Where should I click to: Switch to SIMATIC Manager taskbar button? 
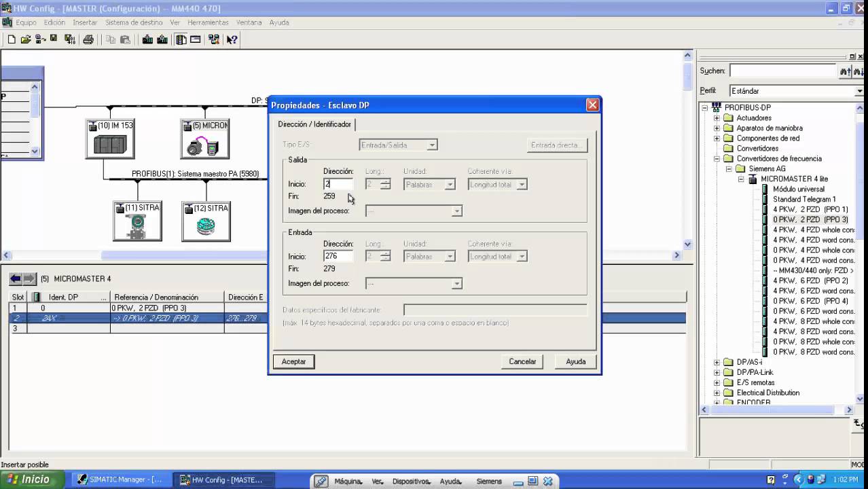pyautogui.click(x=120, y=480)
